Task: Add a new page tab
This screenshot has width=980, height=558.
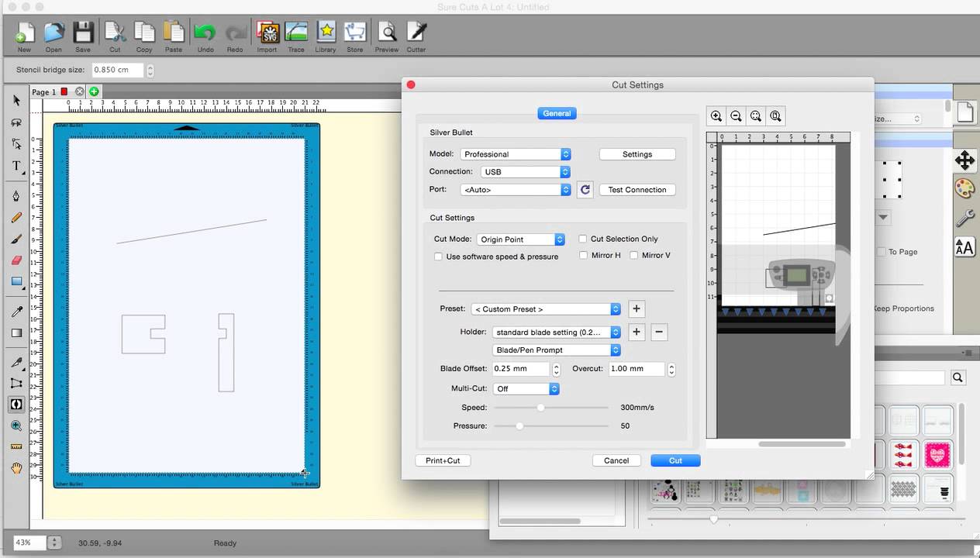Action: tap(94, 91)
